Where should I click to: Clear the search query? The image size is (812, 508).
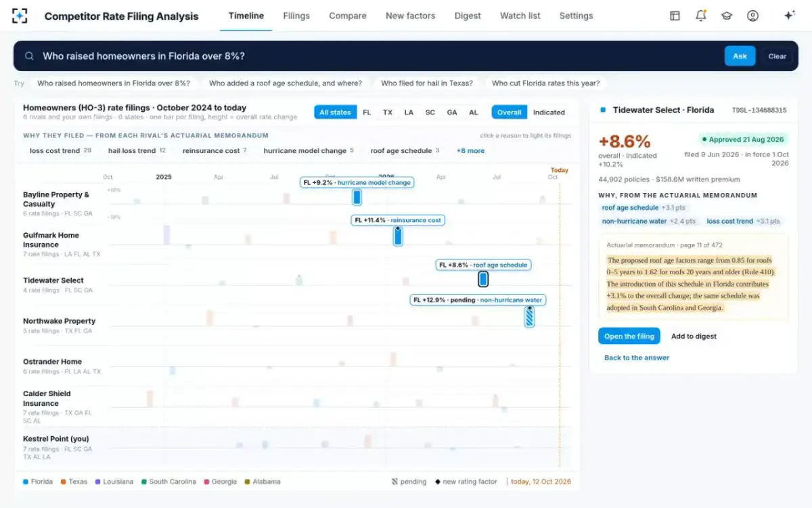point(777,56)
